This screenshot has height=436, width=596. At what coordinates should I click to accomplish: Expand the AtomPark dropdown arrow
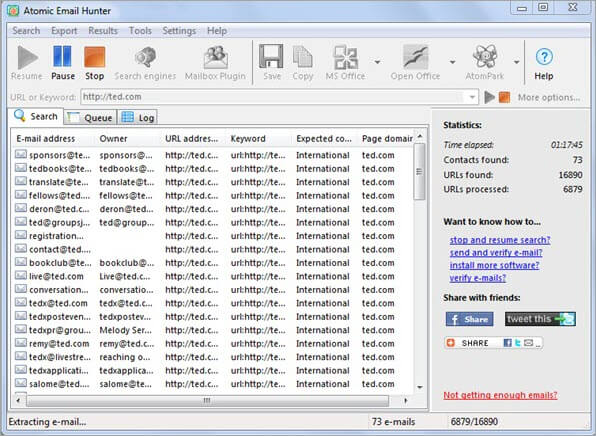(516, 62)
